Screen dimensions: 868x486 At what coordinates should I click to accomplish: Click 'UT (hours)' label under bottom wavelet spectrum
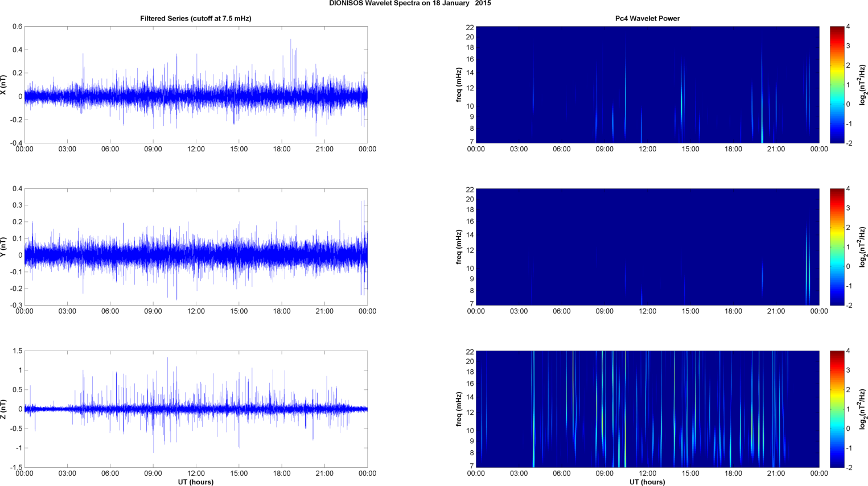coord(647,482)
